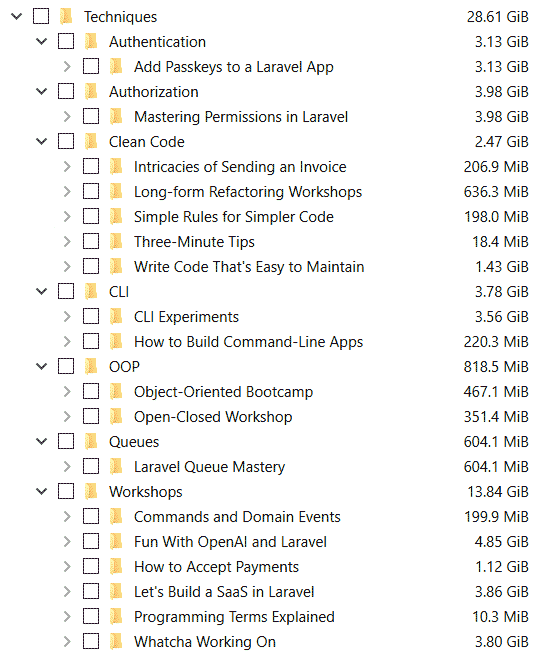Collapse the CLI folder
The width and height of the screenshot is (537, 659).
tap(42, 292)
